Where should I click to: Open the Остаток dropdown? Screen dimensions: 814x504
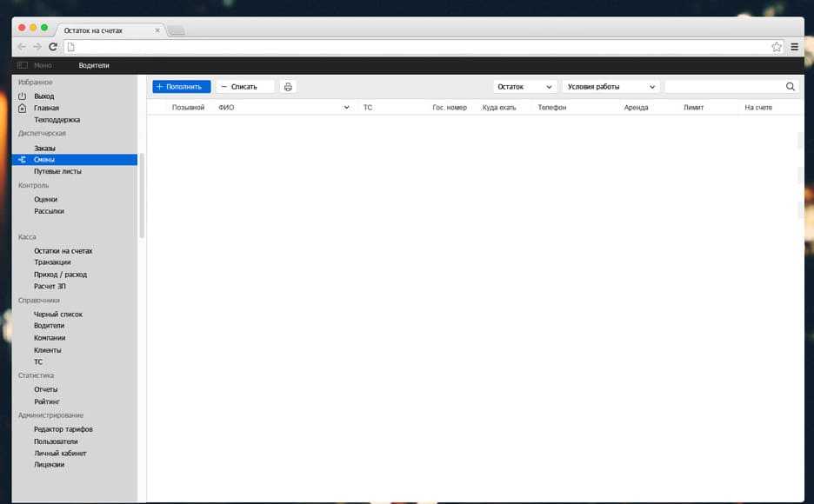(x=524, y=87)
